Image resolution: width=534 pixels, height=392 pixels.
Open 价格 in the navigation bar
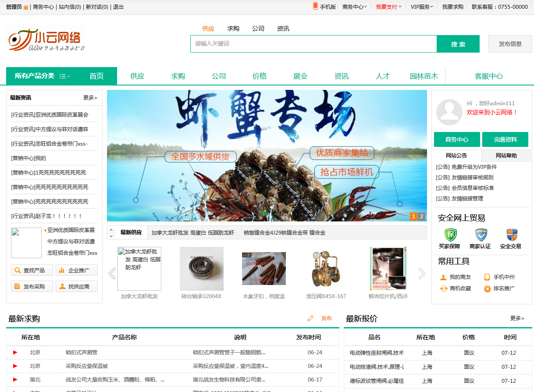pos(260,76)
